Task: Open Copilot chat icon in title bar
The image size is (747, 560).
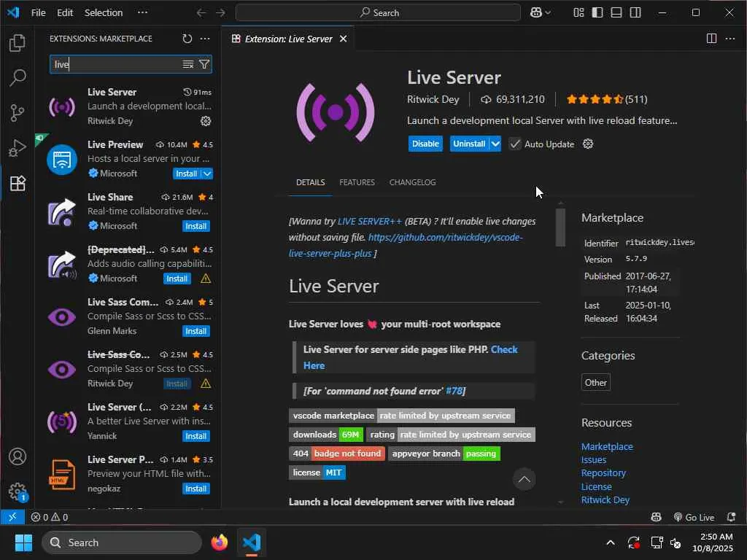Action: pos(536,13)
